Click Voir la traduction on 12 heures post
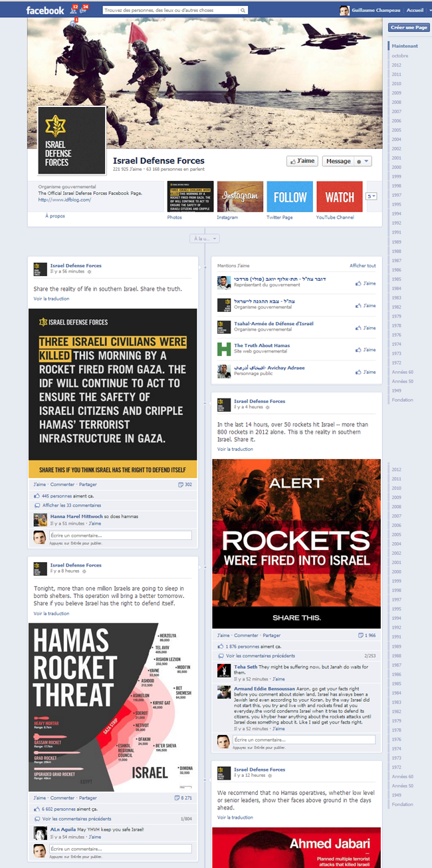This screenshot has height=868, width=432. click(235, 817)
